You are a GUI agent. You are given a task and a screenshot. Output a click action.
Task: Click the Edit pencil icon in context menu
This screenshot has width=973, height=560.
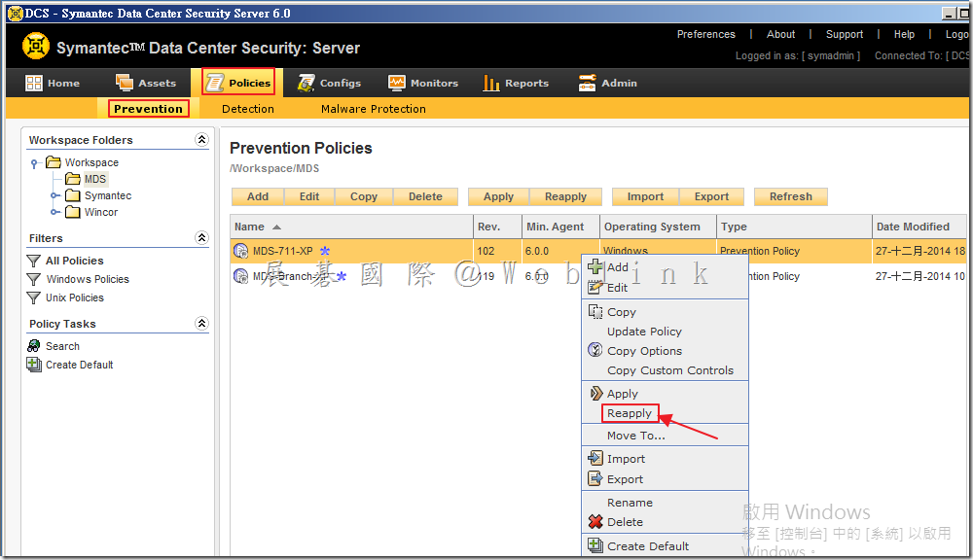pyautogui.click(x=595, y=287)
